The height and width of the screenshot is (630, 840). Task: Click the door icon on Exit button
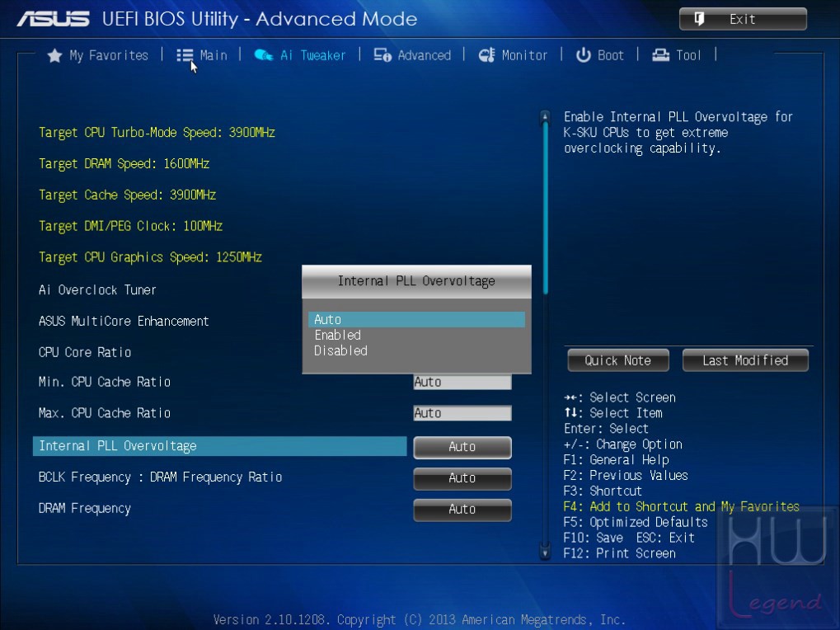[699, 19]
